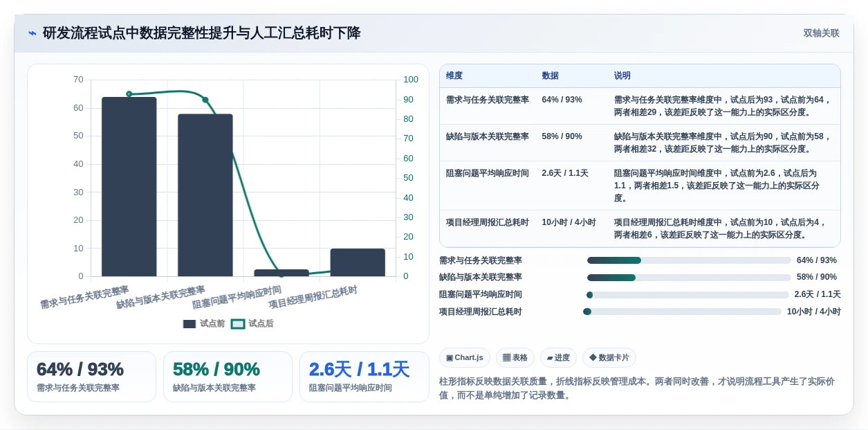
Task: Click the 58% / 90% table cell
Action: (x=562, y=136)
